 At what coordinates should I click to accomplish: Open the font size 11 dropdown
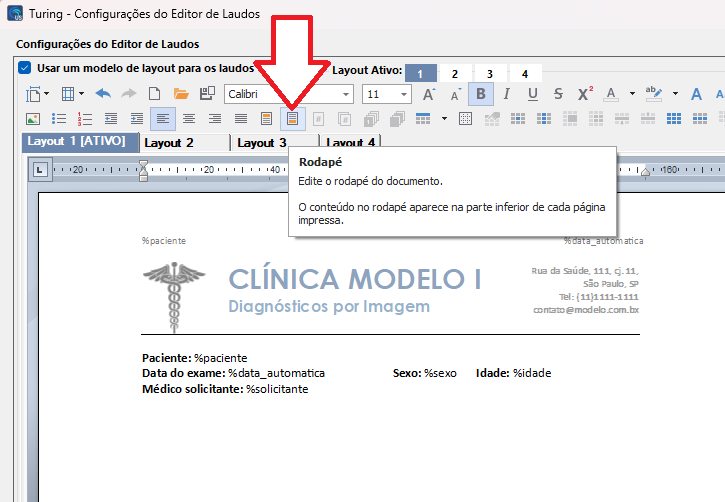click(403, 94)
